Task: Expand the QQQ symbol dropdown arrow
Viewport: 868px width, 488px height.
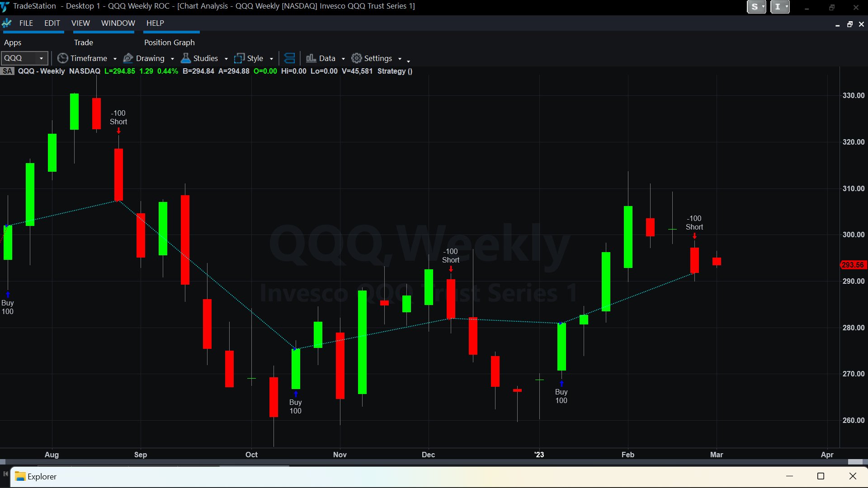Action: pyautogui.click(x=41, y=58)
